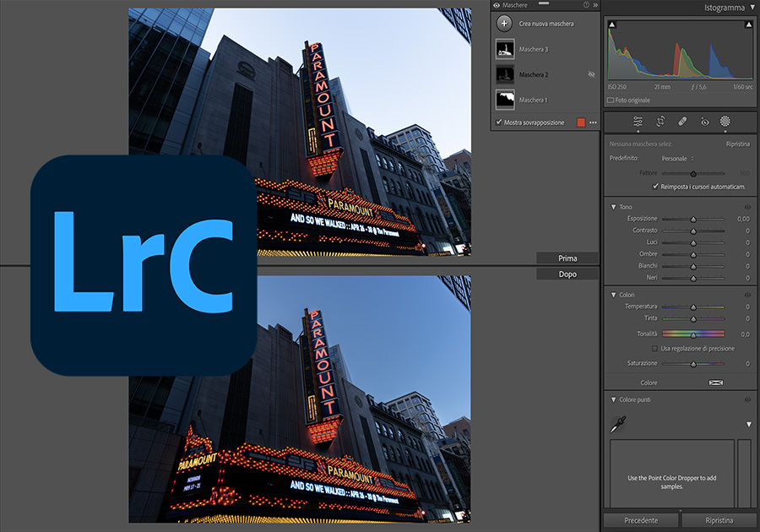This screenshot has width=760, height=532.
Task: Enable Usa regolazione di precisione
Action: (654, 348)
